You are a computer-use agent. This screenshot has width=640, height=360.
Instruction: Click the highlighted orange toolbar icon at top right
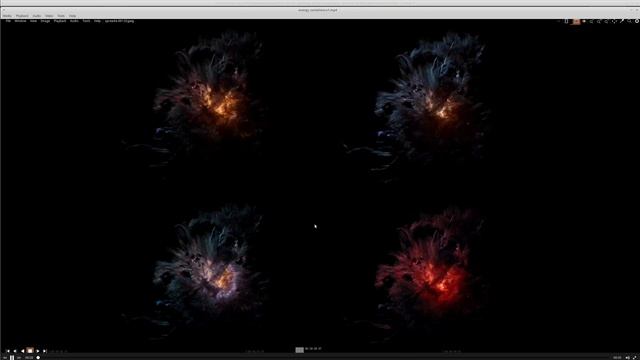point(576,21)
